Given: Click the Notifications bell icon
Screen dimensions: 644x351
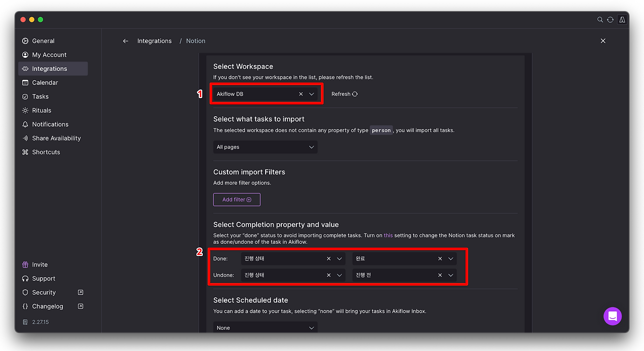Looking at the screenshot, I should pos(25,124).
